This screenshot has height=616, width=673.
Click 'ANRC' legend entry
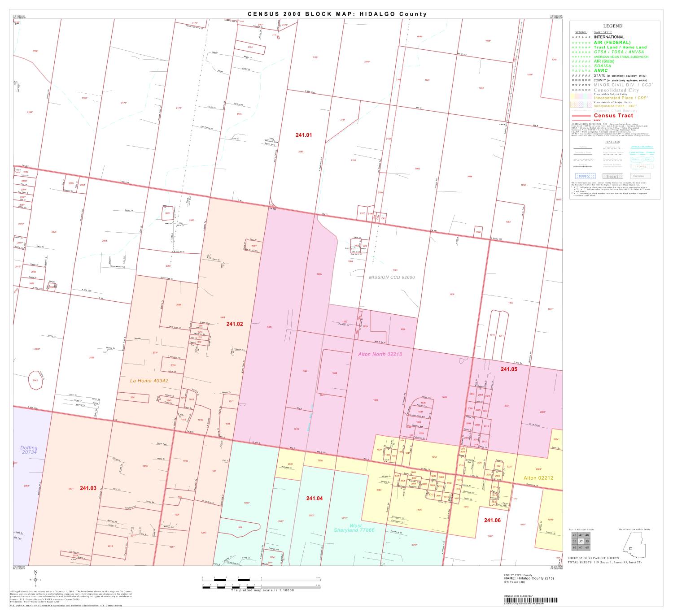tap(601, 71)
